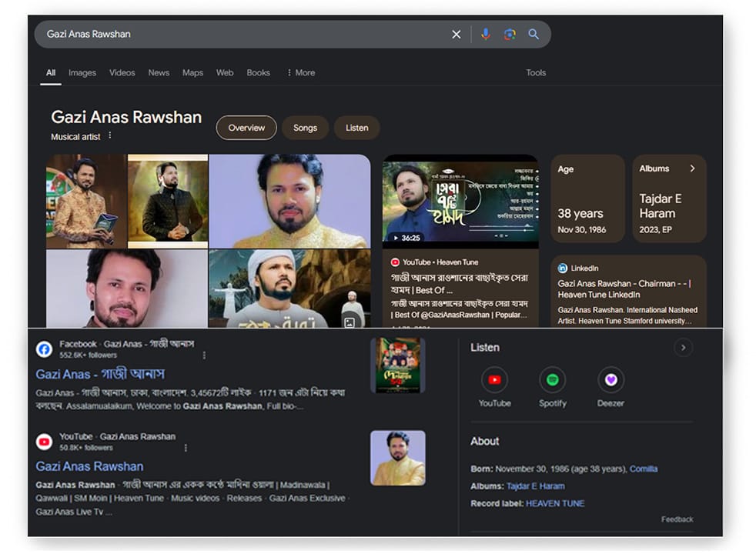Screen dimensions: 756x554
Task: Follow the Comilla birthplace link
Action: (643, 469)
